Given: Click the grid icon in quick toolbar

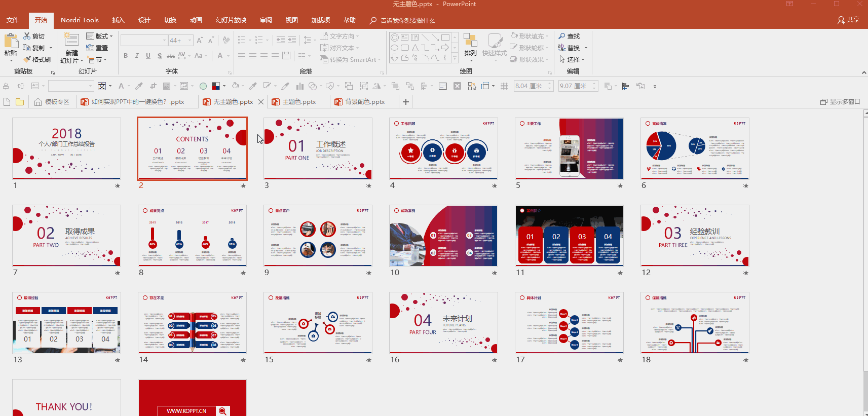Looking at the screenshot, I should click(x=504, y=86).
